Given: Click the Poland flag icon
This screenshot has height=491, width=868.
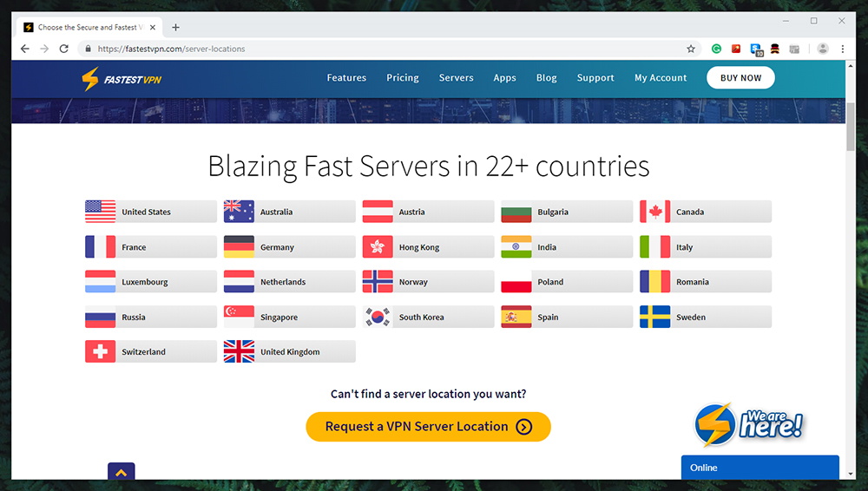Looking at the screenshot, I should 516,281.
